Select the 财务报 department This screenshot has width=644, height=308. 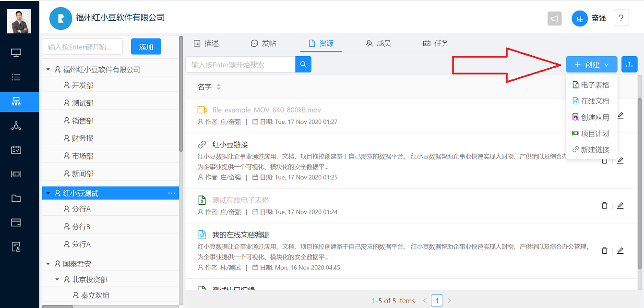click(83, 138)
